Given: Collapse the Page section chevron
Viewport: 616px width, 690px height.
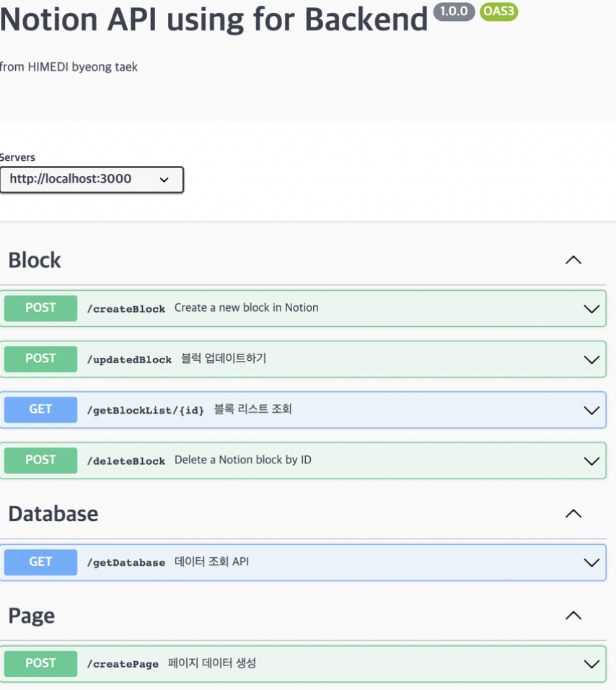Looking at the screenshot, I should coord(573,615).
